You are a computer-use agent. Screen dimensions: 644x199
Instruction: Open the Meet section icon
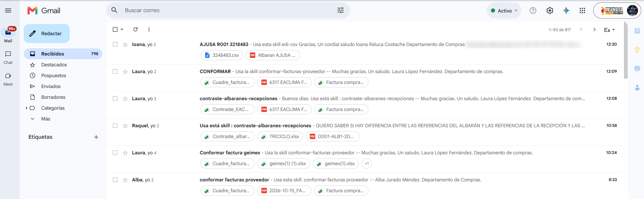pyautogui.click(x=8, y=76)
